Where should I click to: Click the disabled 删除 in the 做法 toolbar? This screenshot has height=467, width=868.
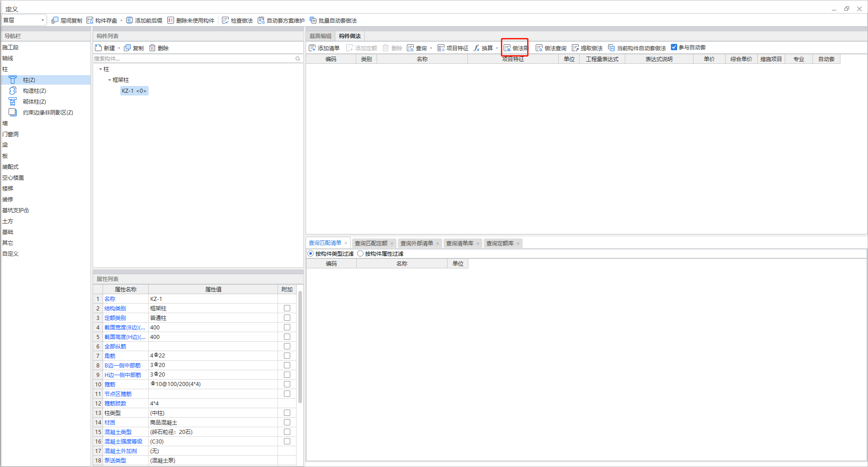click(392, 48)
